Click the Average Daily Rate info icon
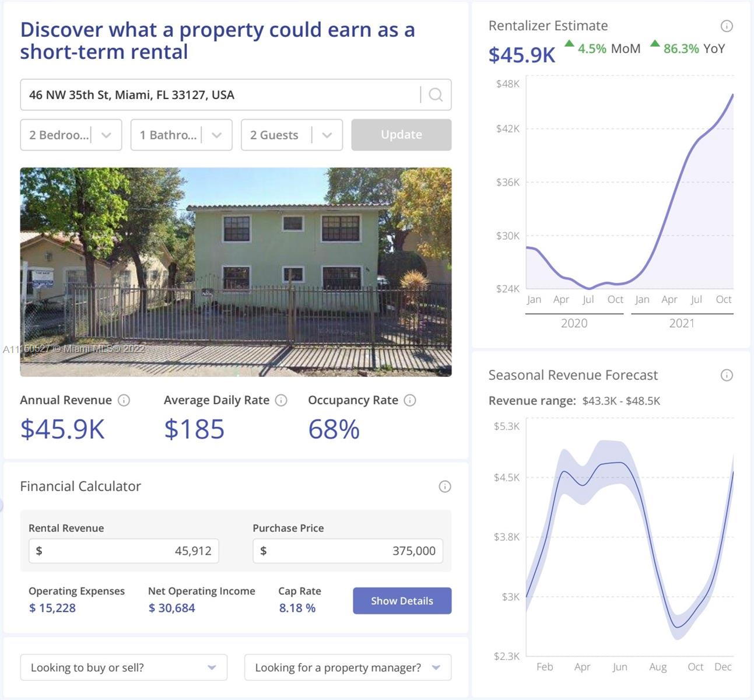Viewport: 754px width, 700px height. pyautogui.click(x=281, y=400)
